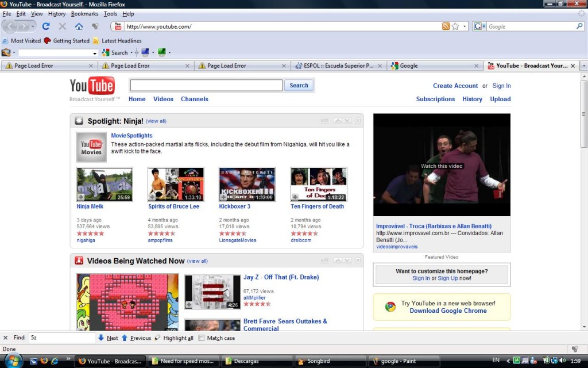Image resolution: width=588 pixels, height=368 pixels.
Task: Bookmark this page with the star icon
Action: (x=455, y=26)
